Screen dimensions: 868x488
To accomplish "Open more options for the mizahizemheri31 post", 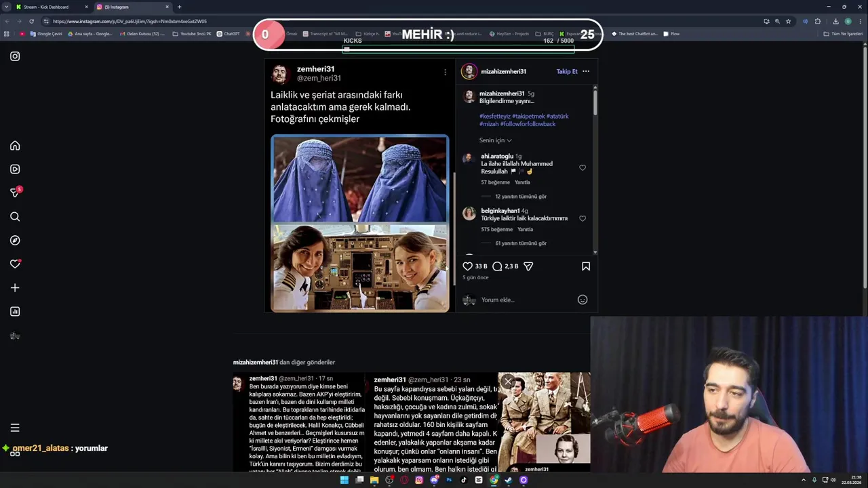I will tap(586, 71).
